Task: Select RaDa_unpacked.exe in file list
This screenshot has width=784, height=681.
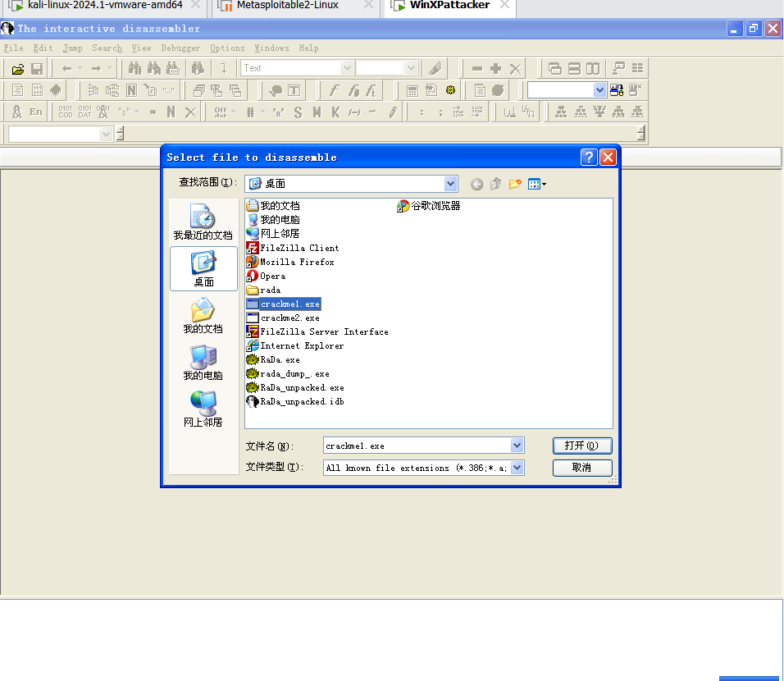Action: (x=295, y=388)
